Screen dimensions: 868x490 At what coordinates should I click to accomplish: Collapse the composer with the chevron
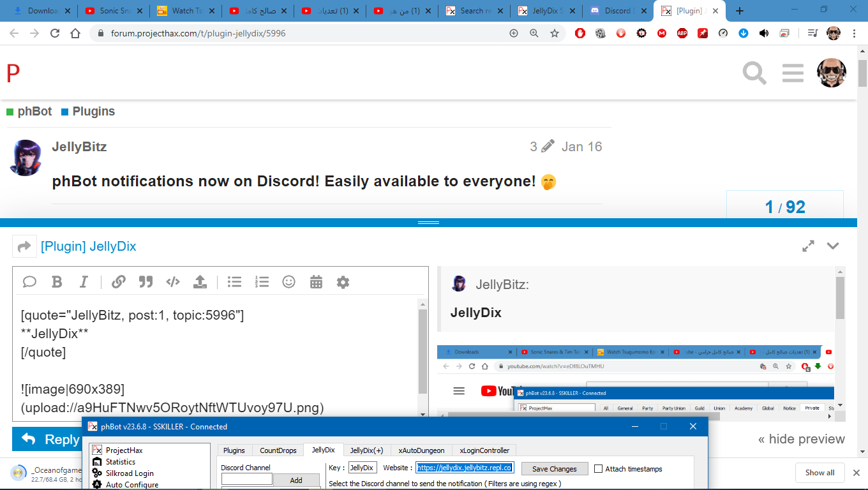833,246
